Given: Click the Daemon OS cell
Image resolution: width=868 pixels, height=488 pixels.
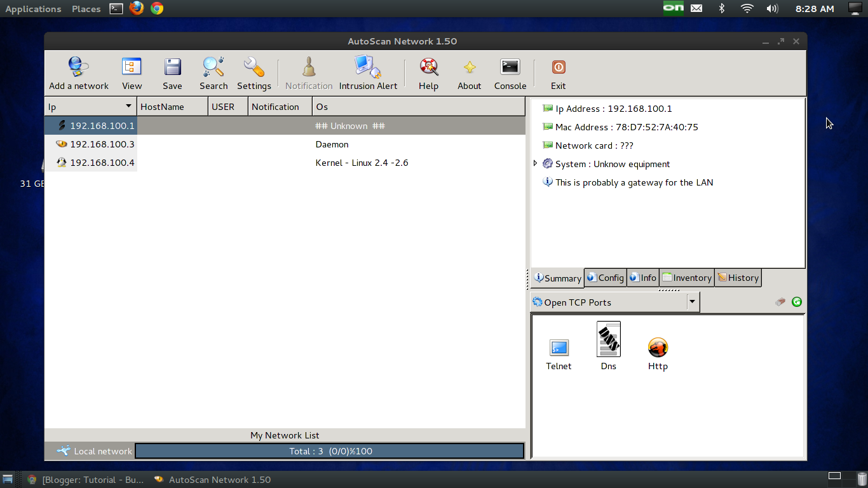Looking at the screenshot, I should pos(332,144).
